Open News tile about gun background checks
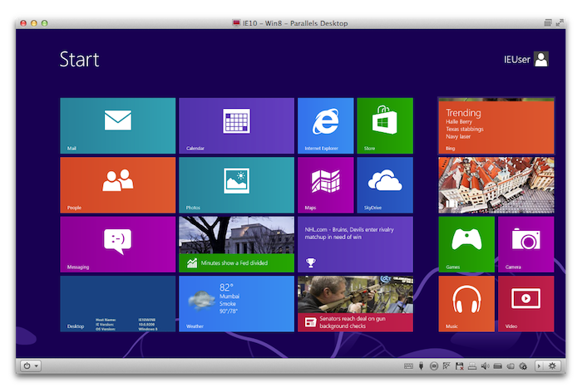The width and height of the screenshot is (582, 392). (355, 304)
